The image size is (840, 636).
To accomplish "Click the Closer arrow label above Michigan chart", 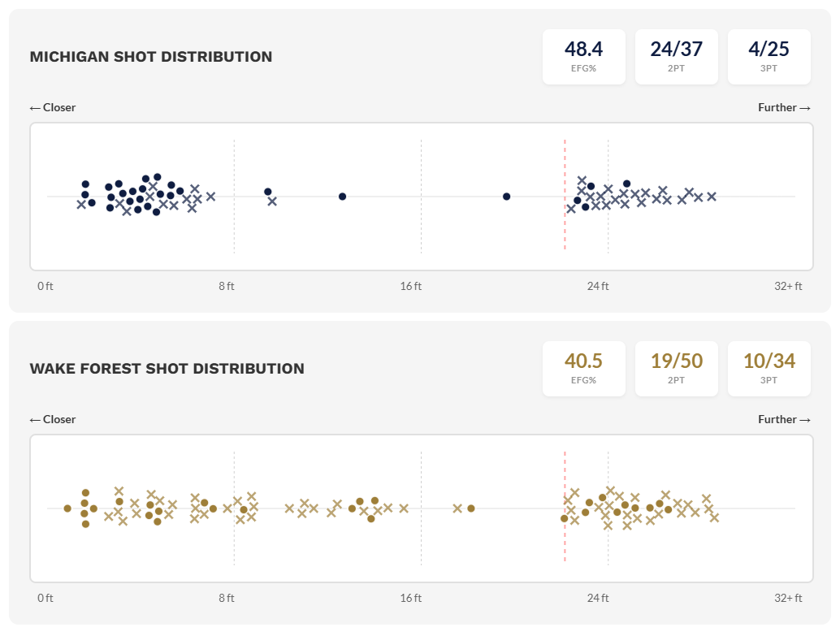I will point(53,107).
